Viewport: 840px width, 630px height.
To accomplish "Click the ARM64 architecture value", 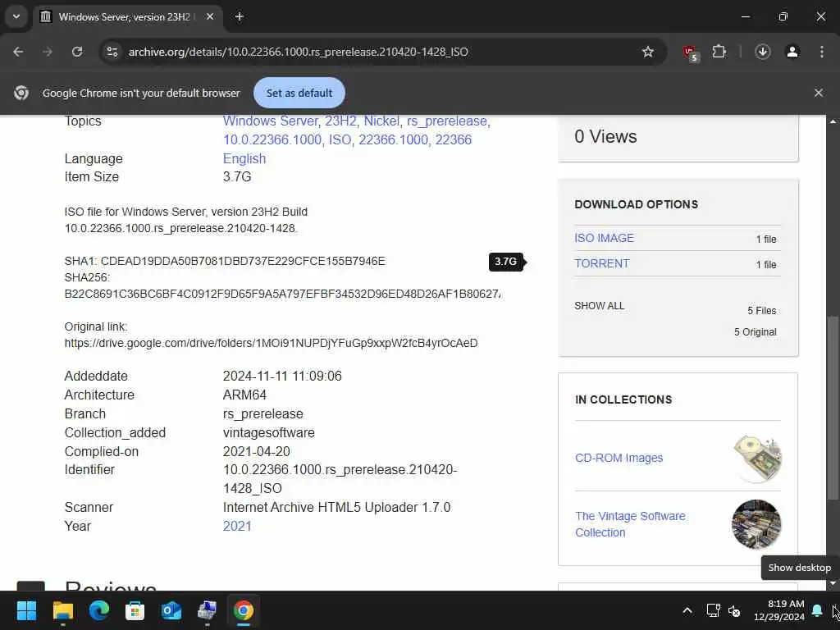I will click(244, 395).
